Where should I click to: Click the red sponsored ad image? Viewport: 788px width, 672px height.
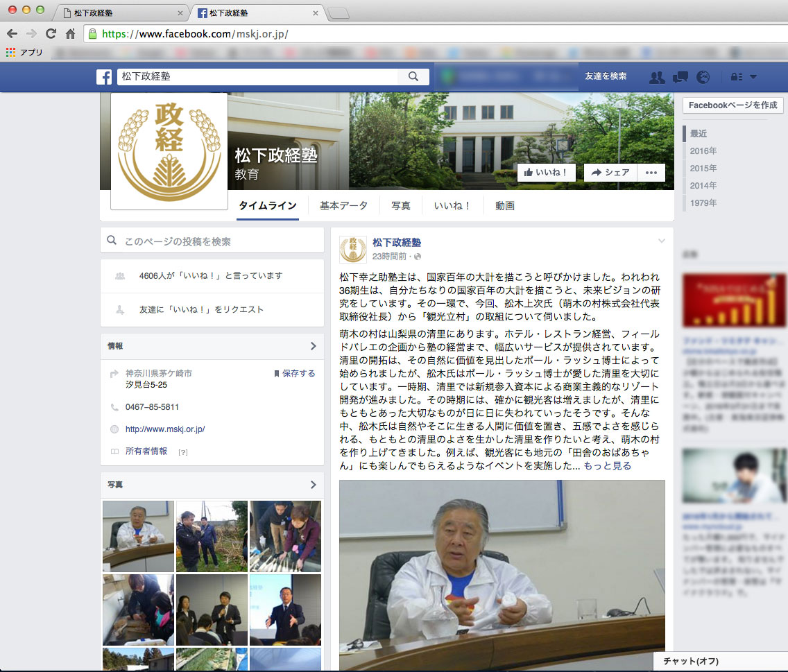coord(734,300)
